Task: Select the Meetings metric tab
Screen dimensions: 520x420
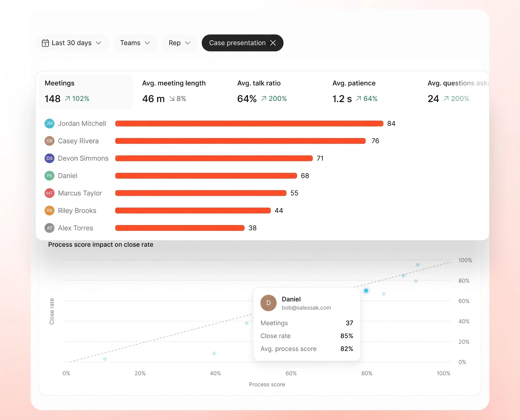Action: (86, 92)
